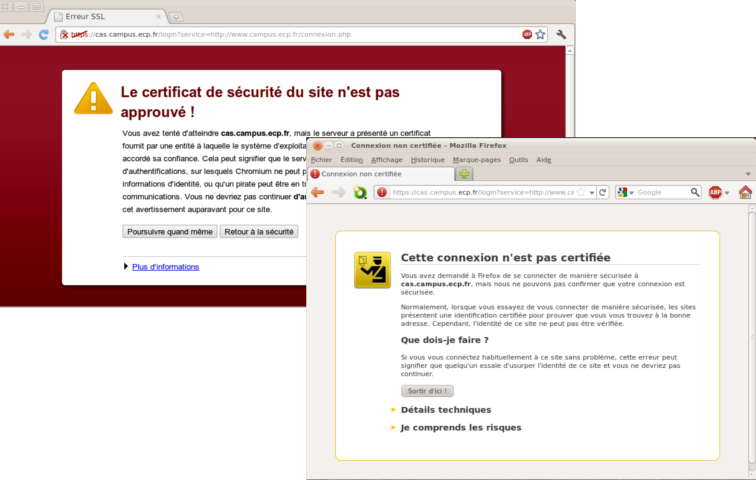Open the Adblock Plus icon in the Chromium address bar

point(527,34)
